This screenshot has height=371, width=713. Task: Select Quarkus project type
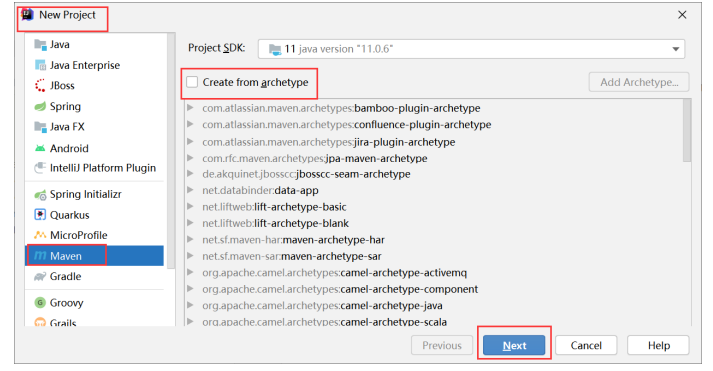coord(95,215)
